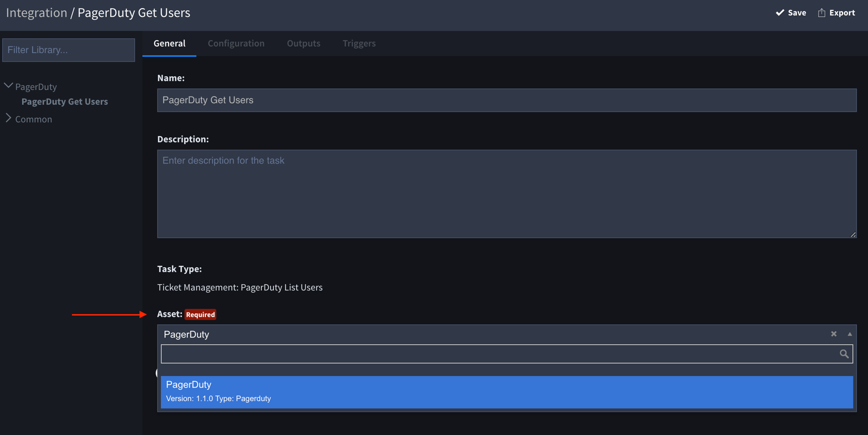This screenshot has height=435, width=868.
Task: Click the Save checkmark button
Action: click(x=791, y=13)
